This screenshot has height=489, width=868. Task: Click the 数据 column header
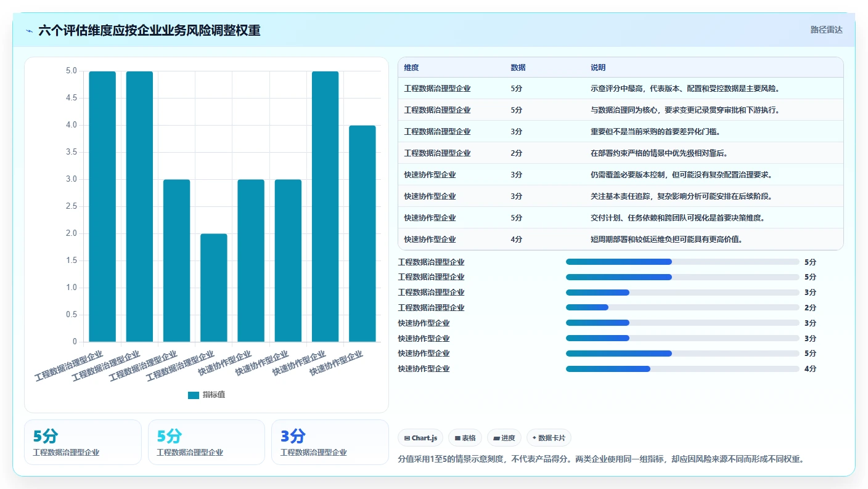point(518,68)
